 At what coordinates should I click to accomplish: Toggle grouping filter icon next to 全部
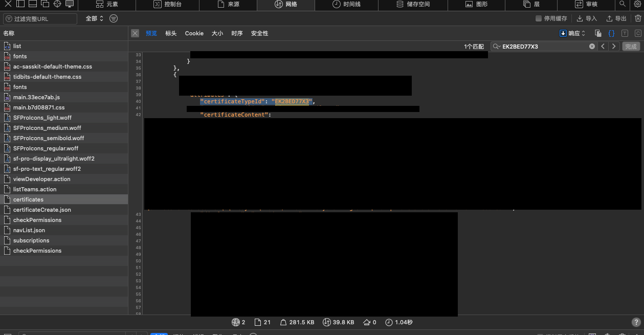(x=114, y=18)
